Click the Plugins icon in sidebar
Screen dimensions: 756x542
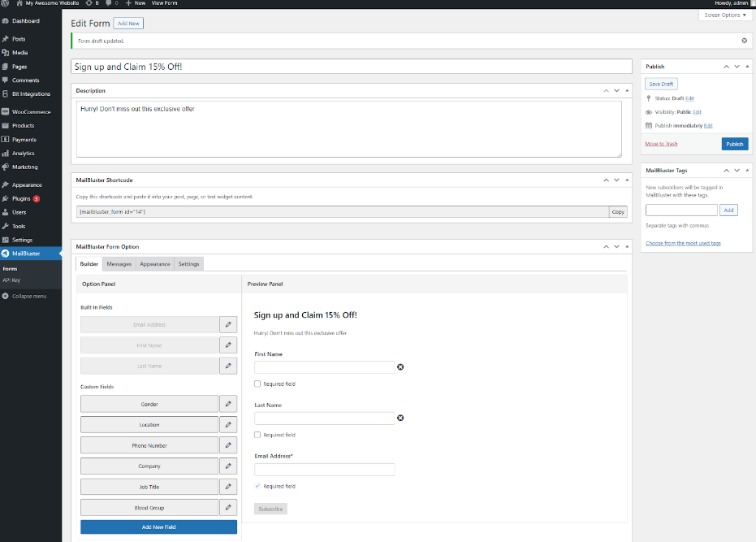point(6,198)
